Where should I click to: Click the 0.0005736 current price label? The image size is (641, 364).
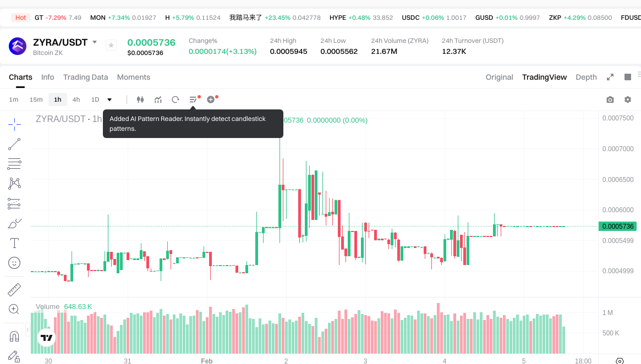(x=618, y=227)
